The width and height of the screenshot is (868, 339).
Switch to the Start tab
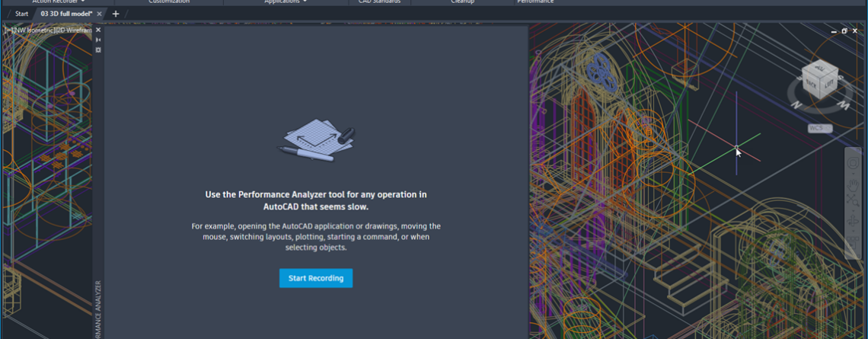pos(21,14)
